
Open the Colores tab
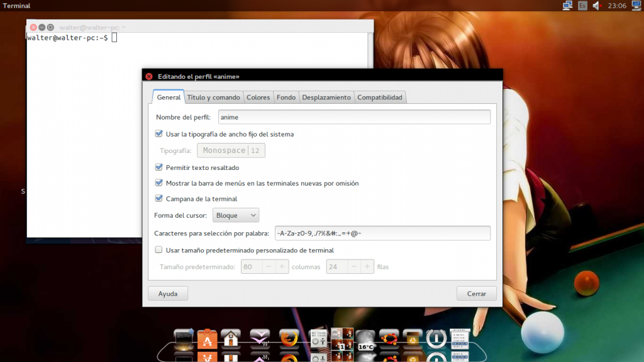(x=258, y=97)
